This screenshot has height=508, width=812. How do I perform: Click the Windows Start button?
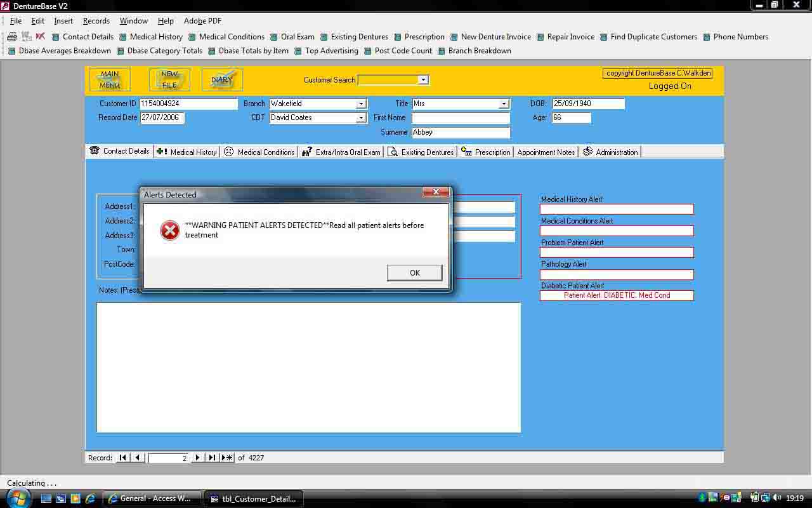click(17, 498)
